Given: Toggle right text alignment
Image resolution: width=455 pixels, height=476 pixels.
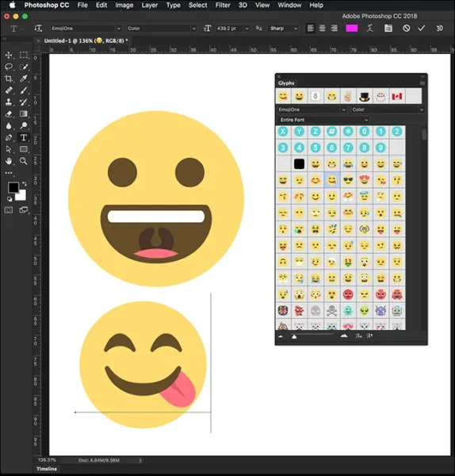Looking at the screenshot, I should pos(334,29).
